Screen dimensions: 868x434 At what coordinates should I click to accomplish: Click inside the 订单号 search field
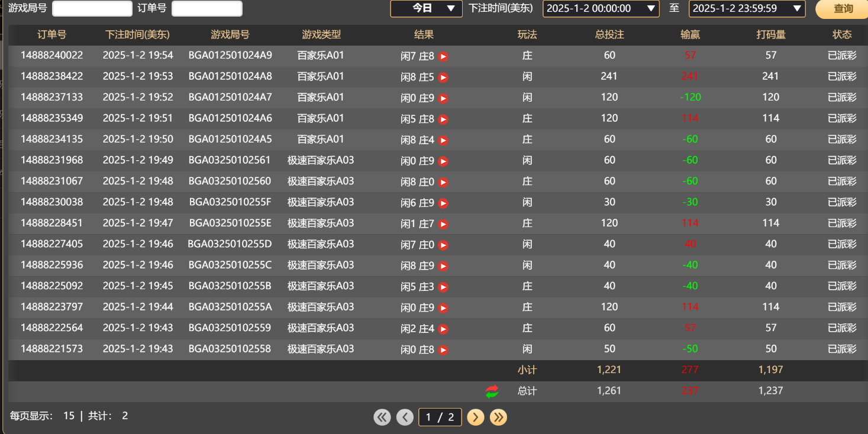click(x=206, y=8)
